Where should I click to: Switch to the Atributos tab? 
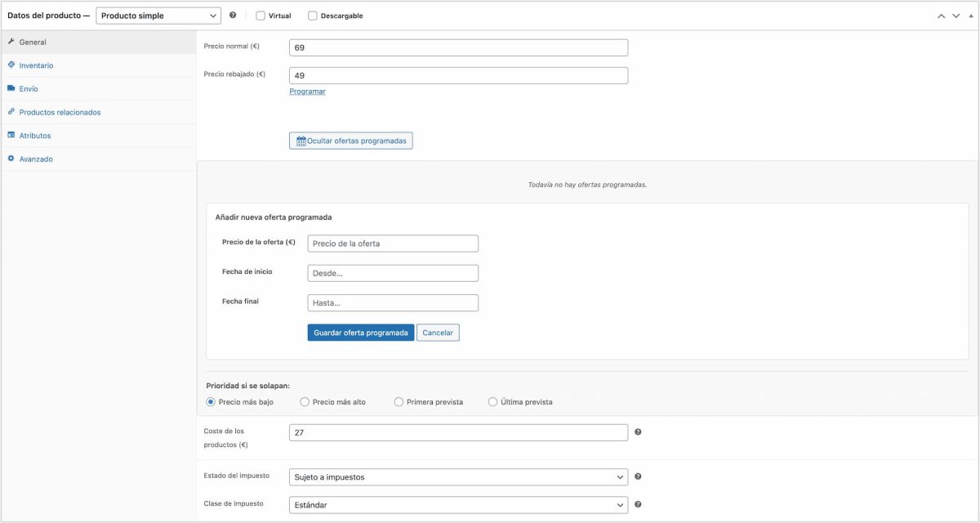(37, 134)
